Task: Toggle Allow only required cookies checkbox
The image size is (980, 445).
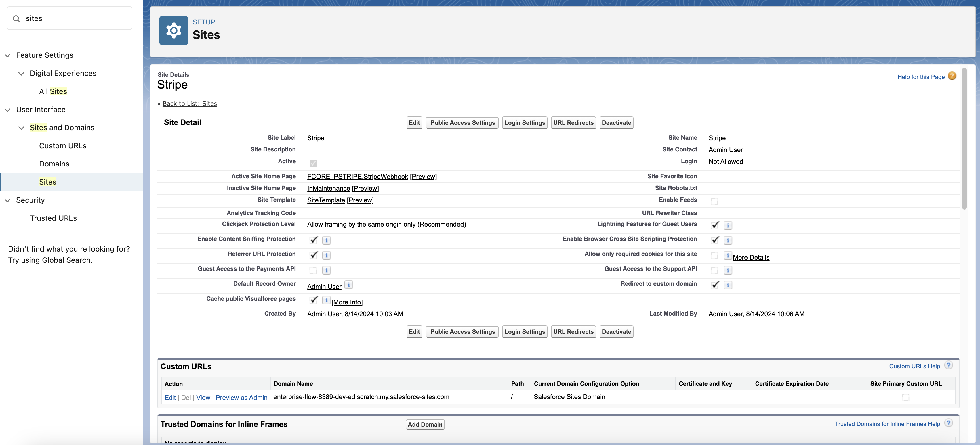Action: pyautogui.click(x=714, y=256)
